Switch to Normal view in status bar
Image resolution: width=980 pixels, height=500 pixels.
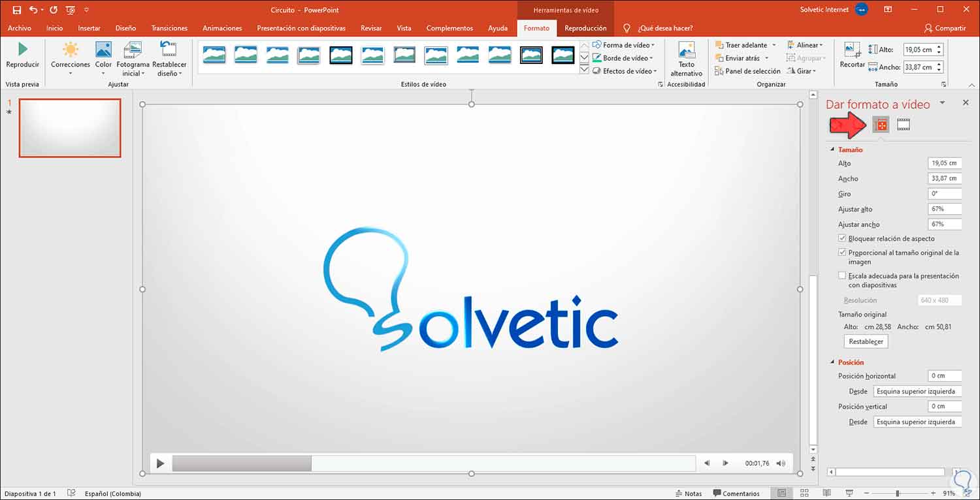782,493
